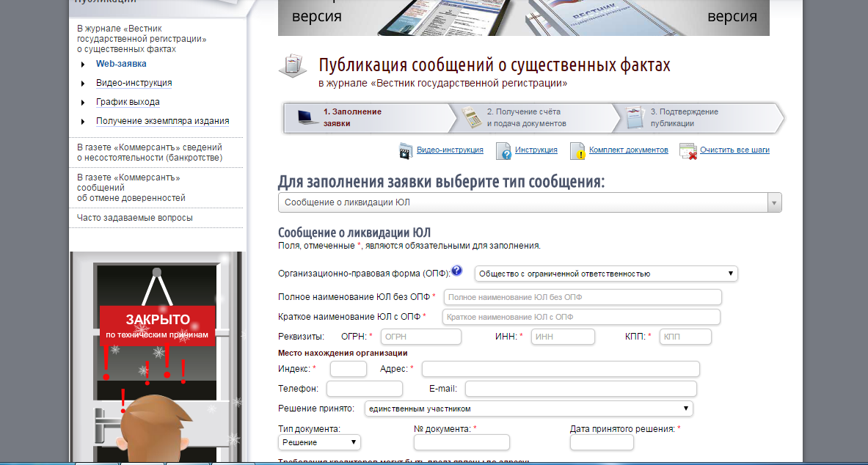Click the КПП input field

[685, 337]
